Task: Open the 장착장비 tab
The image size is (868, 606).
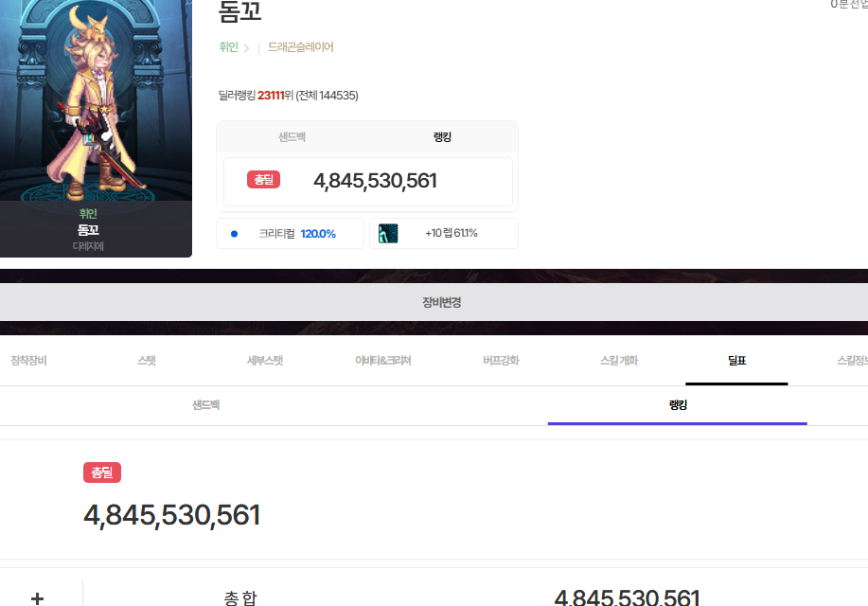Action: coord(28,361)
